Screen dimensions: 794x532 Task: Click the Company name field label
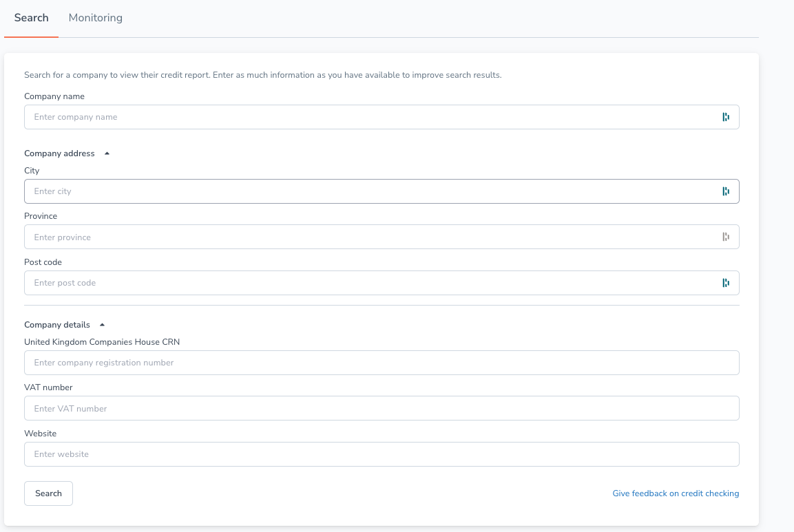(x=54, y=96)
